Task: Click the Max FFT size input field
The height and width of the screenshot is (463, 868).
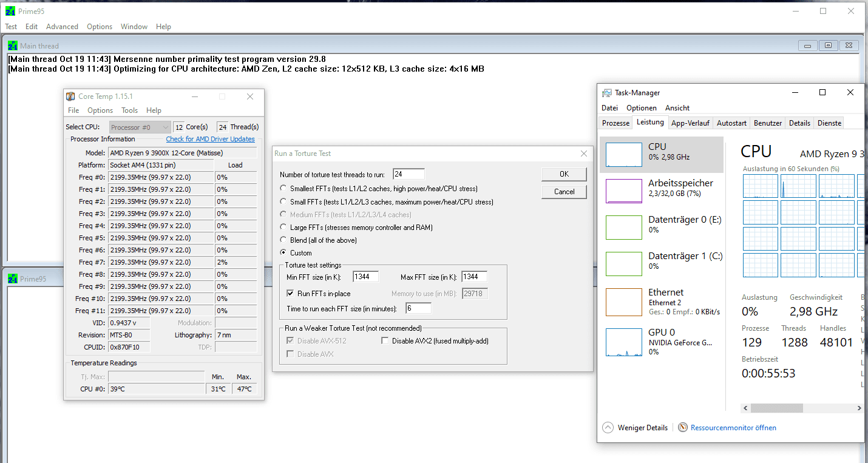Action: 474,277
